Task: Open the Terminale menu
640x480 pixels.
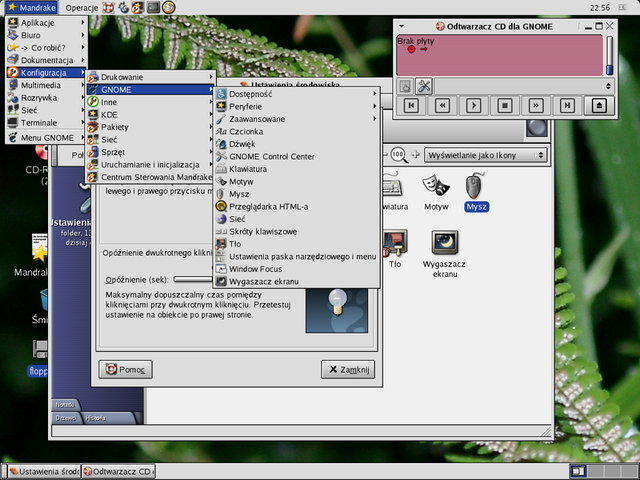Action: point(47,123)
